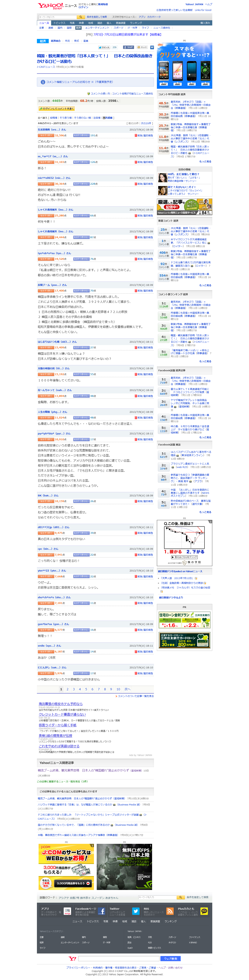Click 条件を指定して検索 next to the top search box
249x980 pixels.
pos(97,17)
